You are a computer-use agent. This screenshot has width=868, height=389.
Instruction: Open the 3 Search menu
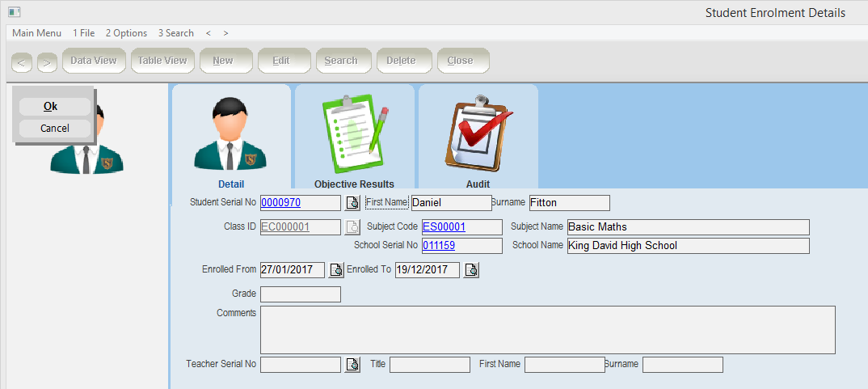(175, 33)
